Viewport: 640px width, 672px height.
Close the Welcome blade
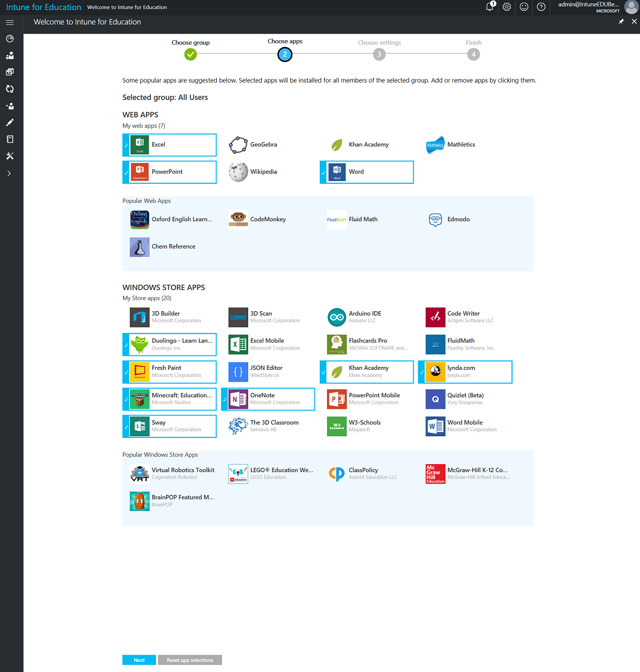coord(634,21)
